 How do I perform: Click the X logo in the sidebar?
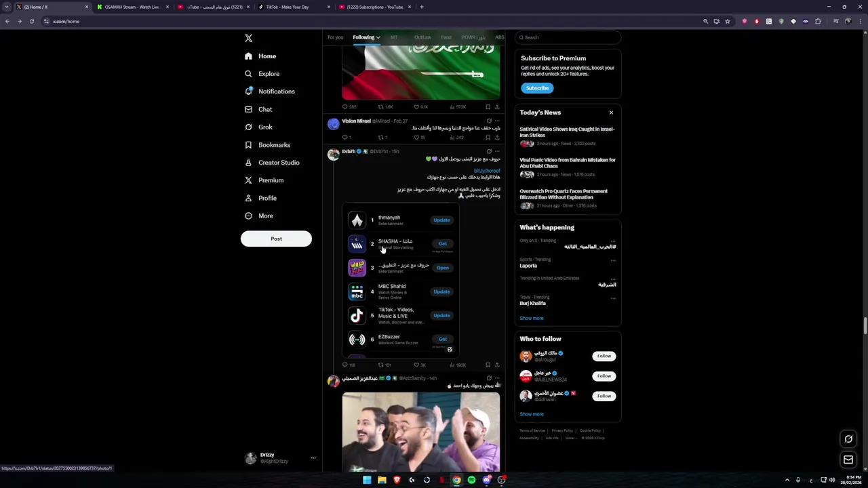(x=248, y=38)
